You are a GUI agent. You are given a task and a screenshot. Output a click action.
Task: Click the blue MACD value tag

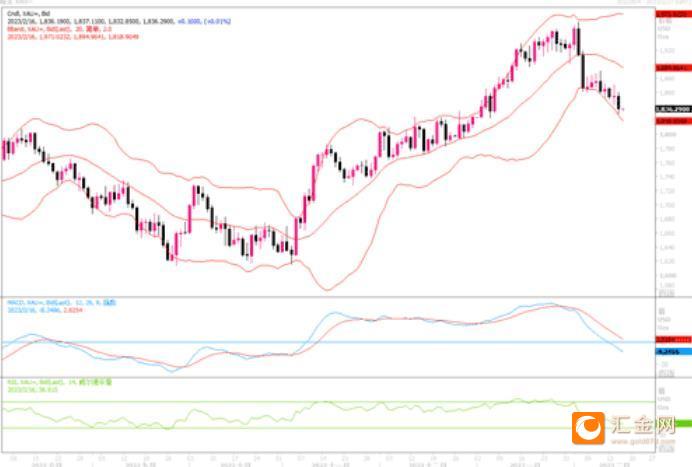tap(673, 352)
